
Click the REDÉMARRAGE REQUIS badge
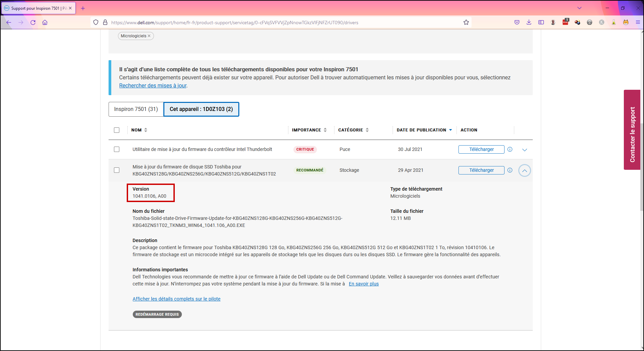click(x=157, y=314)
